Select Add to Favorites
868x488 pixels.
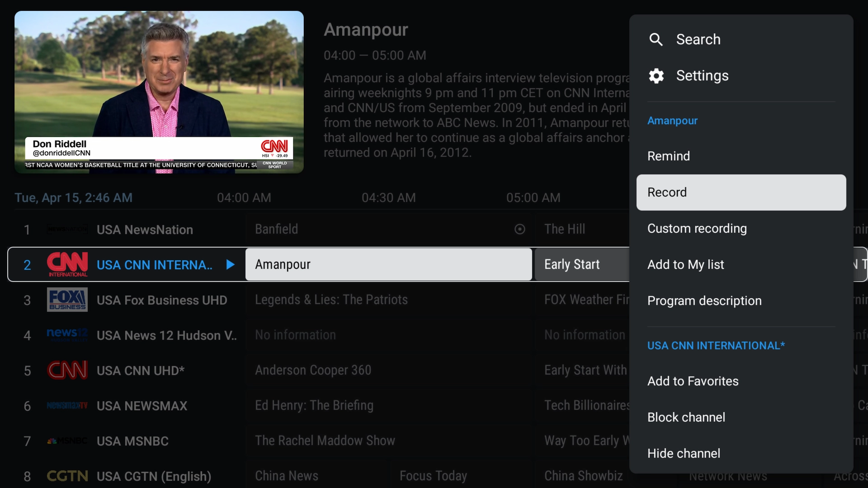point(741,381)
